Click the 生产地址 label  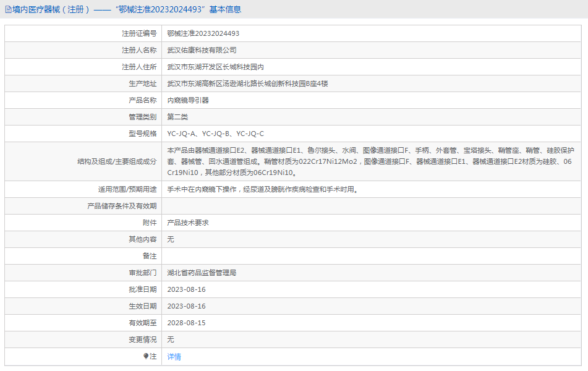pyautogui.click(x=142, y=83)
